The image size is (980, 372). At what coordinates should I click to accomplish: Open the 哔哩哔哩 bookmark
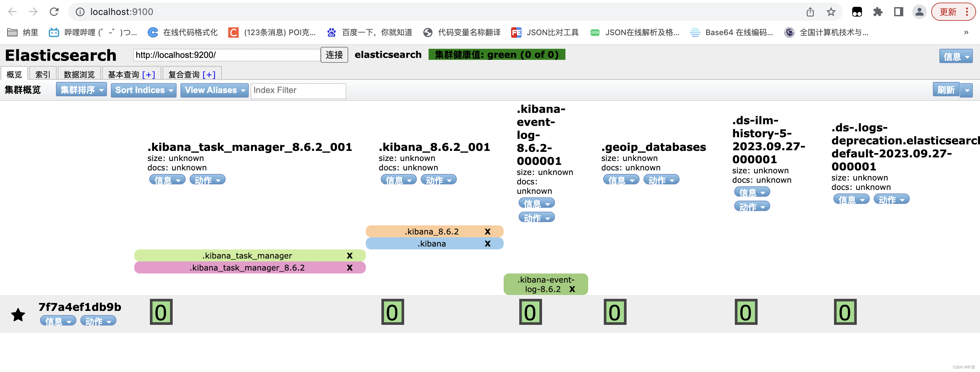[x=93, y=32]
